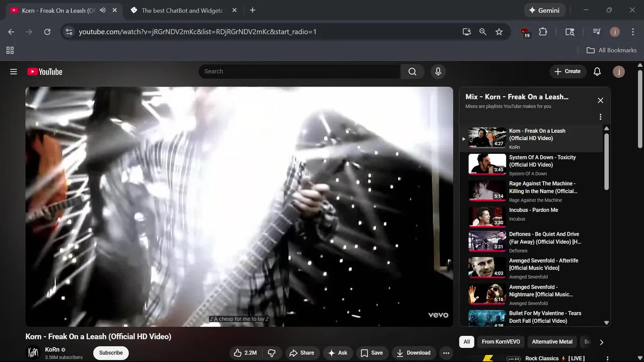Click the KoRn channel name link
This screenshot has width=644, height=362.
pyautogui.click(x=52, y=349)
